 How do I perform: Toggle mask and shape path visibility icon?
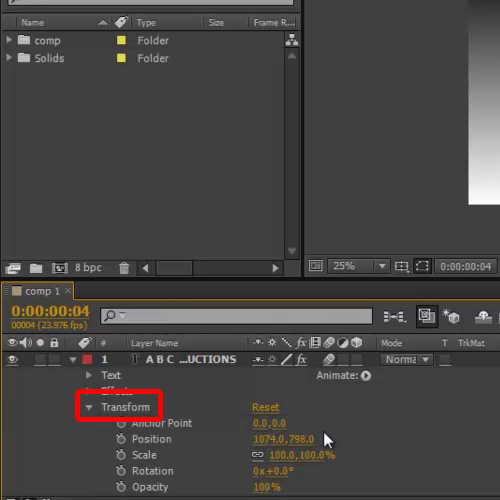422,266
